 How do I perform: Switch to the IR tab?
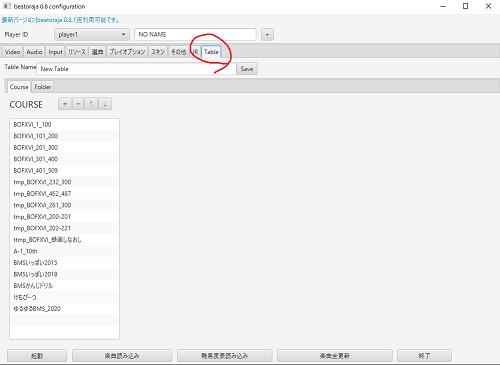195,52
